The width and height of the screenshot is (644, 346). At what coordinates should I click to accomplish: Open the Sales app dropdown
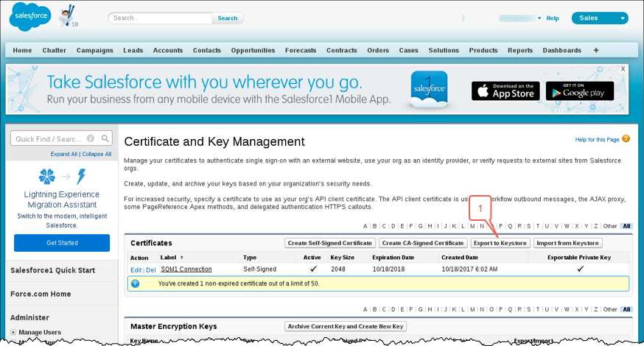click(x=600, y=18)
